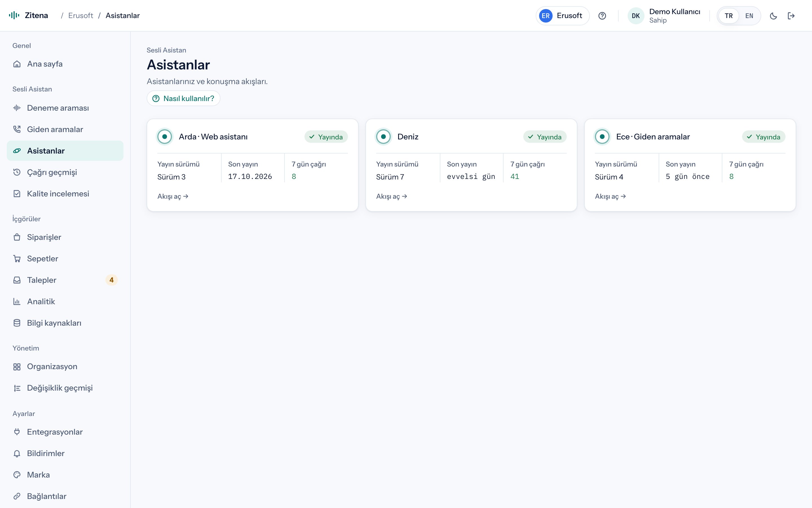812x508 pixels.
Task: Toggle dark mode with the moon icon
Action: click(x=773, y=16)
